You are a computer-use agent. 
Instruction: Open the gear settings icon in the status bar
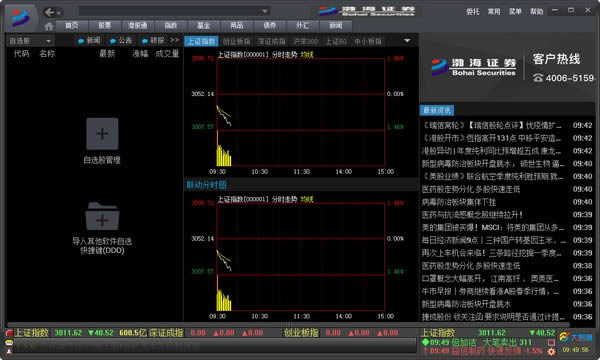click(551, 352)
